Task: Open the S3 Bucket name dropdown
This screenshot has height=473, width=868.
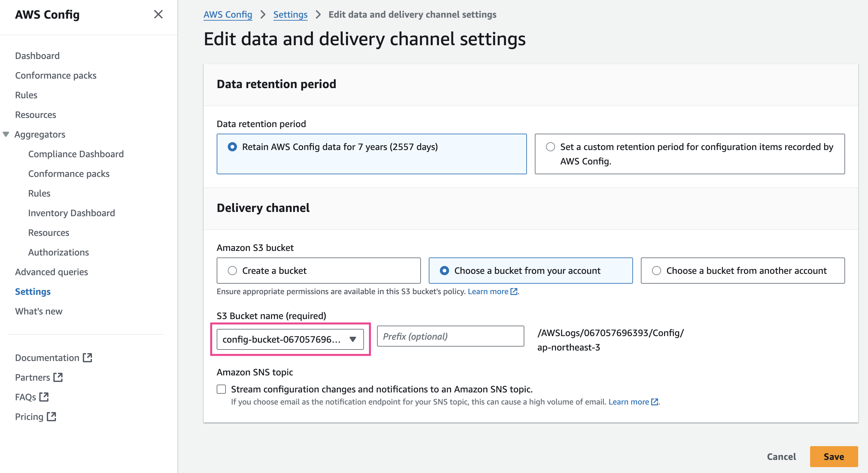Action: (x=290, y=339)
